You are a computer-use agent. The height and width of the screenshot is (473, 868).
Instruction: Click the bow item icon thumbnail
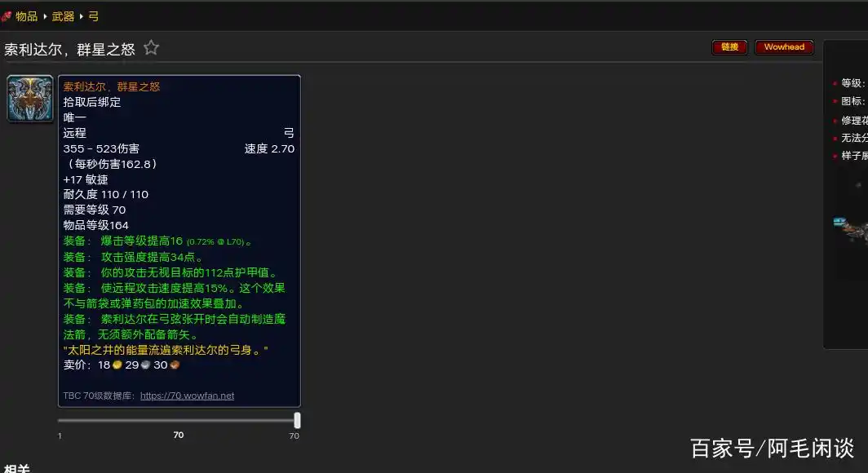point(30,99)
